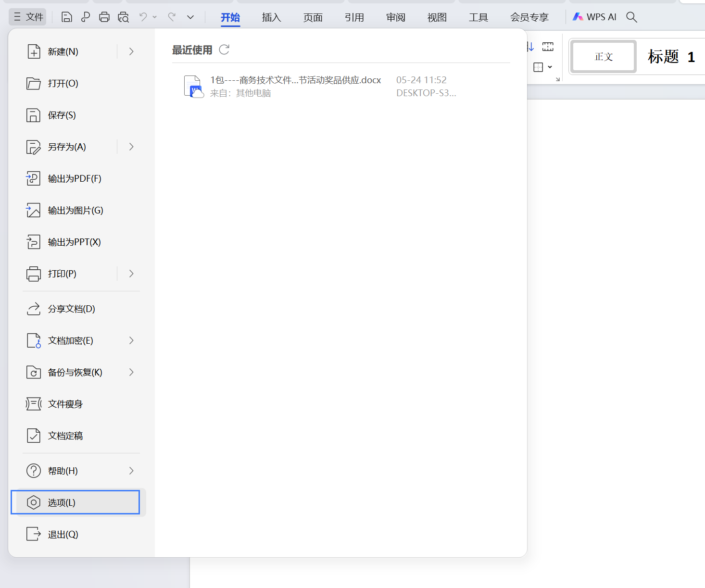Click the show/hide marks ribbon icon
This screenshot has height=588, width=705.
pos(548,47)
